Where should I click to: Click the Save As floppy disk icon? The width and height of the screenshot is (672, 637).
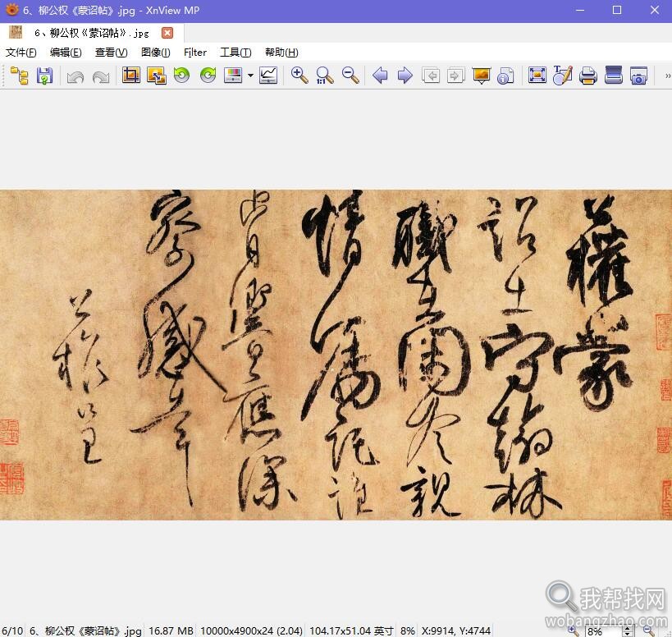(x=44, y=76)
